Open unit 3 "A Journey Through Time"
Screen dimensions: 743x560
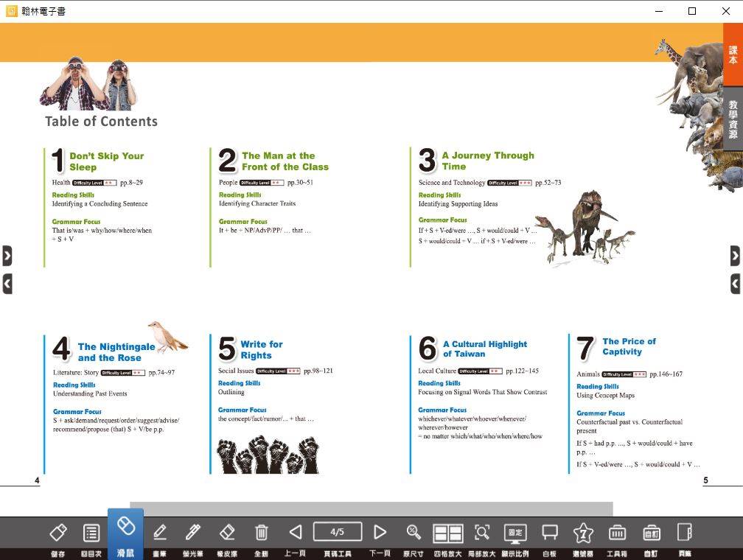pyautogui.click(x=488, y=161)
